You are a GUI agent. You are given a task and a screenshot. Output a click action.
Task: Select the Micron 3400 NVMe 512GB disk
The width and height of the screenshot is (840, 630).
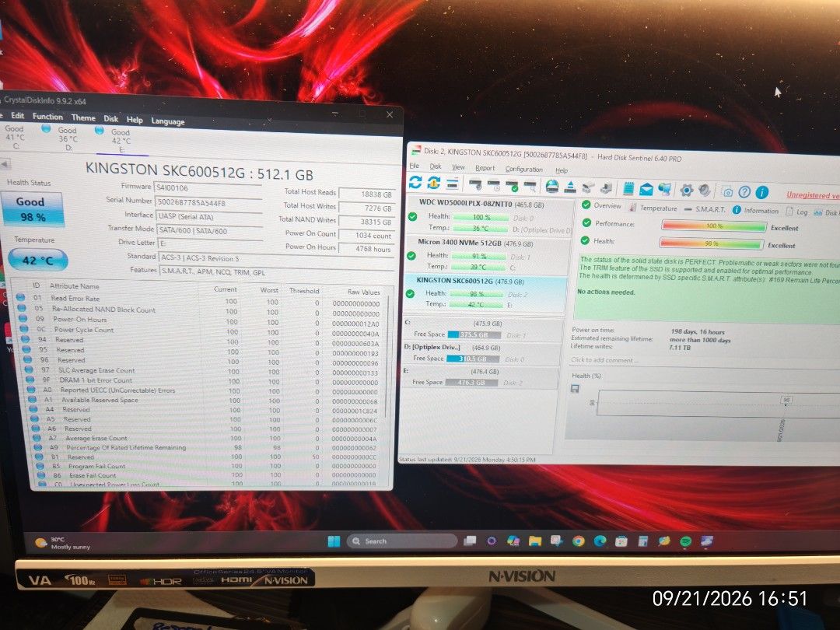pyautogui.click(x=486, y=254)
